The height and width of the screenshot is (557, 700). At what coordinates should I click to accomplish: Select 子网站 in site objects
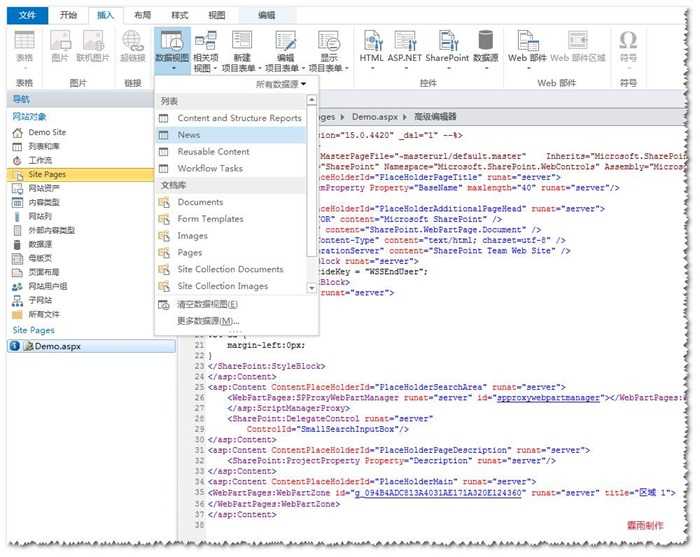point(40,300)
